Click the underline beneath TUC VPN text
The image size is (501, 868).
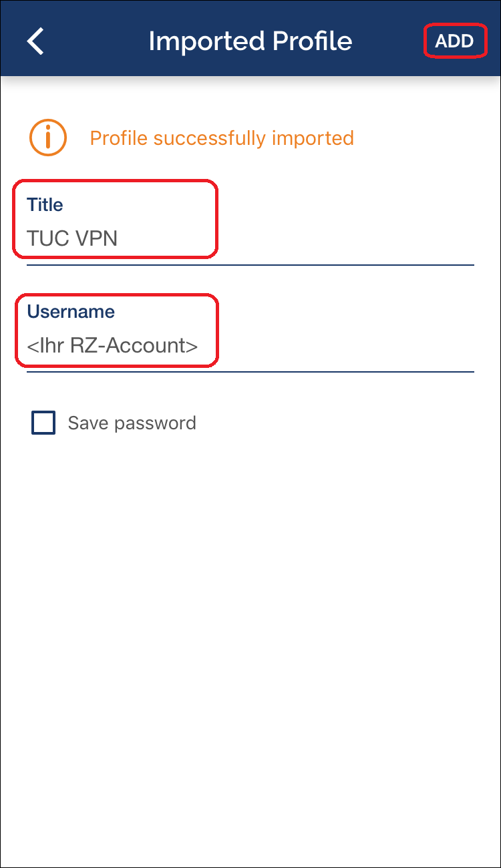pyautogui.click(x=250, y=264)
